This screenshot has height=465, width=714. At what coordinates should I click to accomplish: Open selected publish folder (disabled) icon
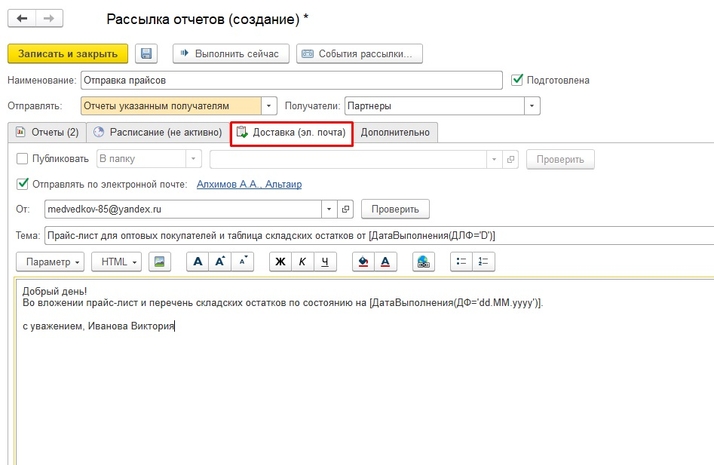tap(510, 159)
